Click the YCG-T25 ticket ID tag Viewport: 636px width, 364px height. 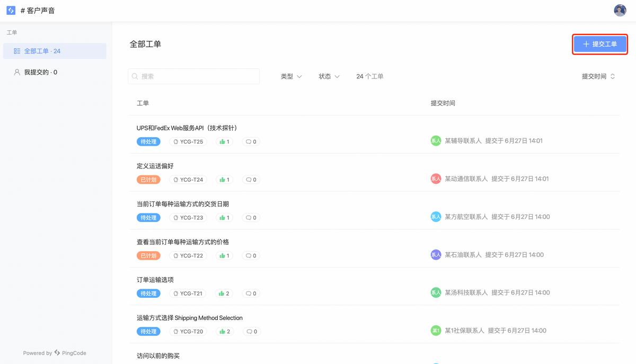(x=188, y=141)
